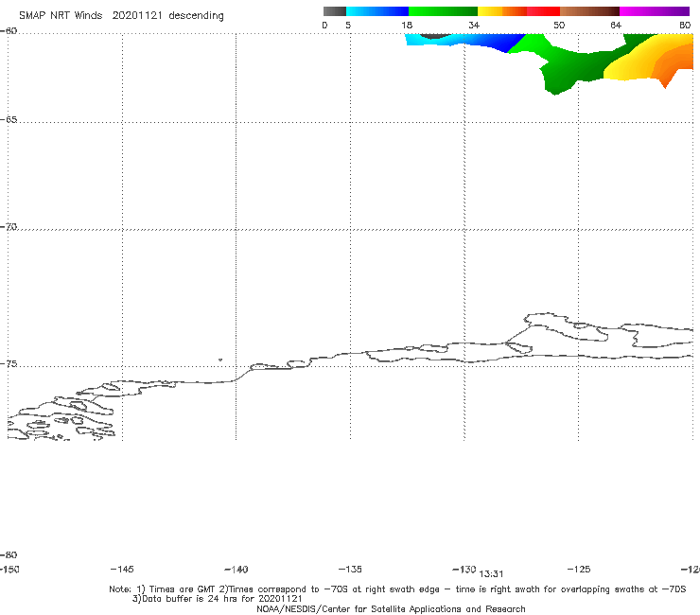
Task: Click the bright green wind region in the swath
Action: point(534,43)
